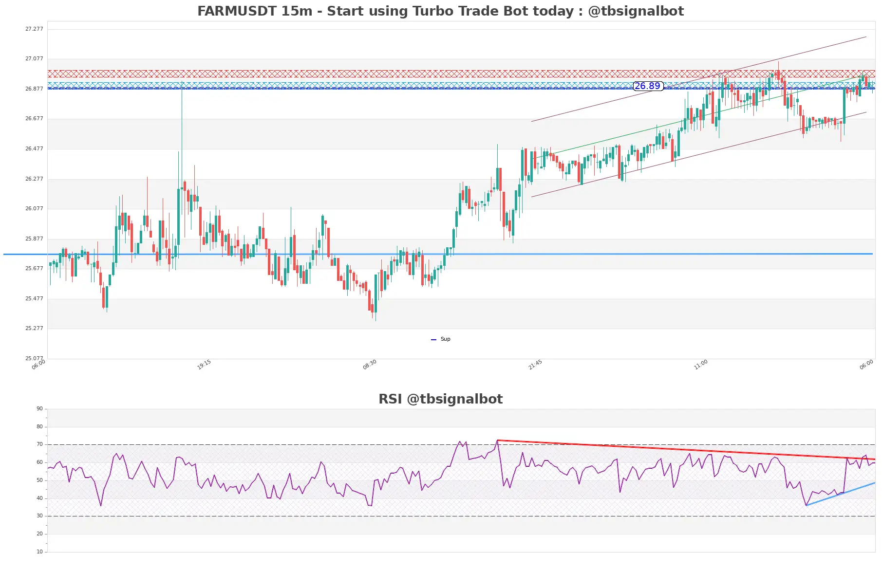Pick the RSI 30 axis label

pyautogui.click(x=40, y=516)
